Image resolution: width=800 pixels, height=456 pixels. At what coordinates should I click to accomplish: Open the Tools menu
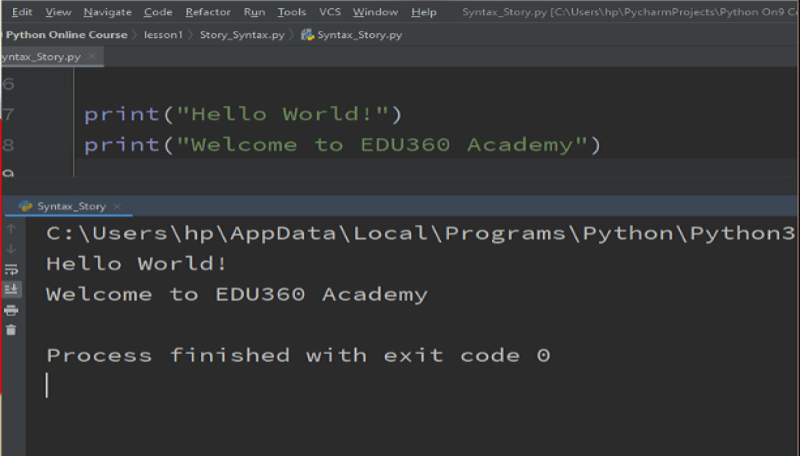click(292, 12)
